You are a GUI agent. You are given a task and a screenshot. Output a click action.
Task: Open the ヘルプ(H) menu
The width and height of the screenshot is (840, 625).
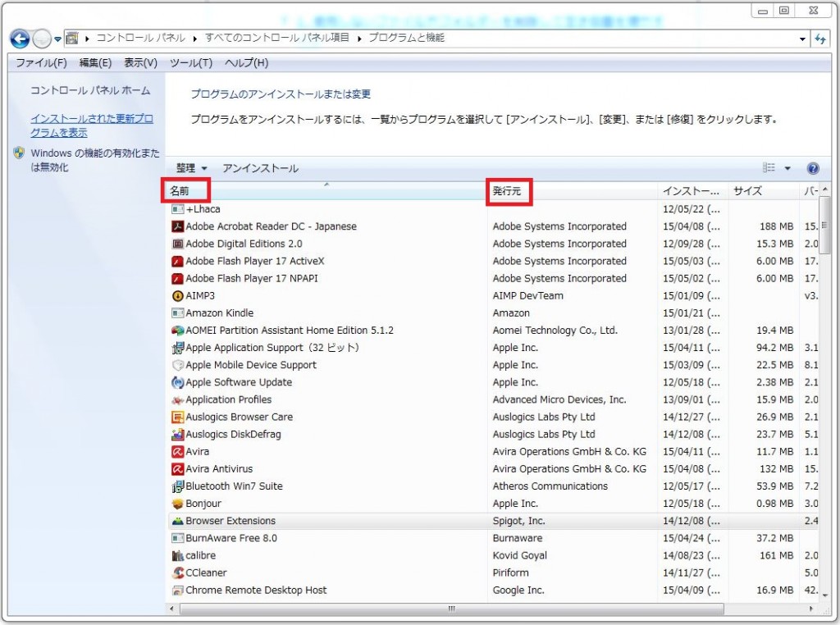coord(246,62)
